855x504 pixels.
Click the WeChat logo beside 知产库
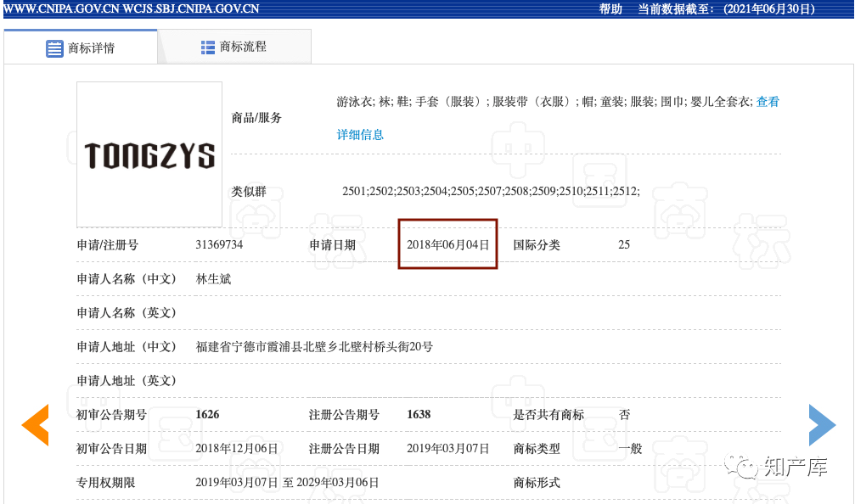pos(746,466)
